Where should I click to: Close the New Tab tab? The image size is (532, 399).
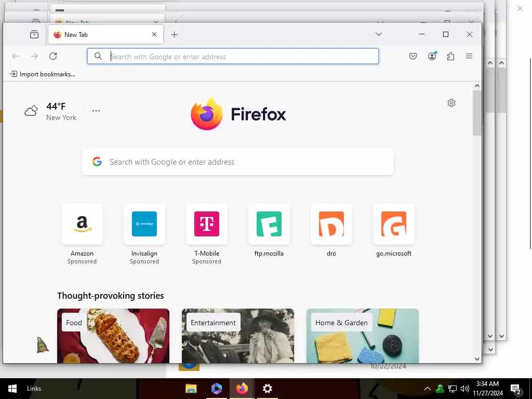154,34
